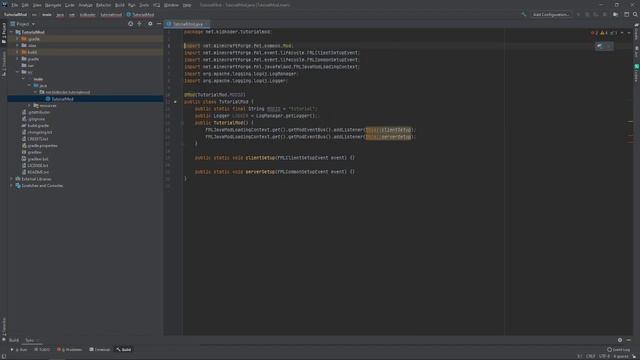The image size is (640, 360).
Task: Expand the resources folder
Action: [29, 105]
